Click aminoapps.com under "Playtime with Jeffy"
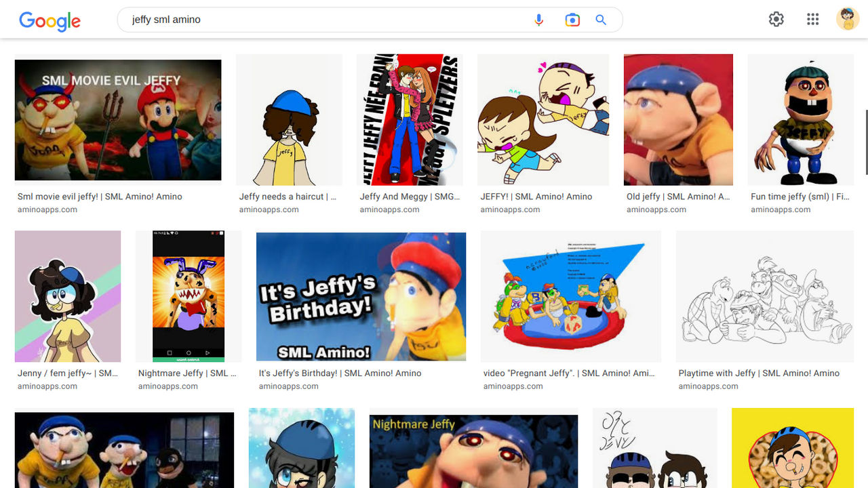The height and width of the screenshot is (488, 868). 709,386
